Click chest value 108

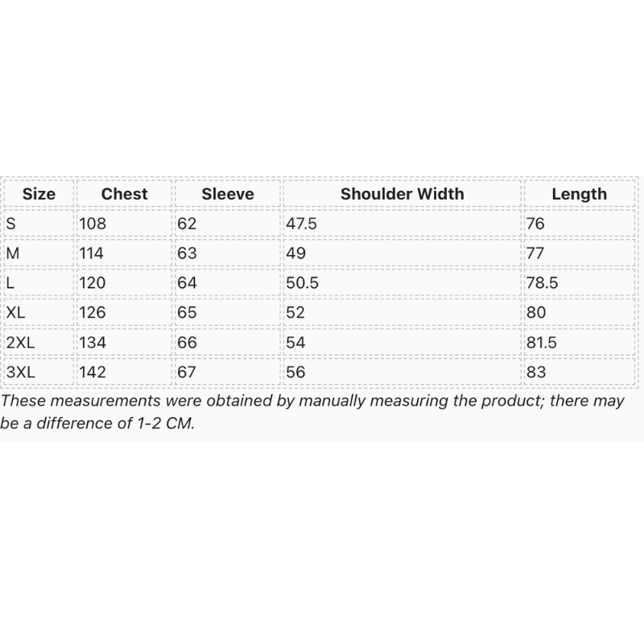(x=93, y=224)
